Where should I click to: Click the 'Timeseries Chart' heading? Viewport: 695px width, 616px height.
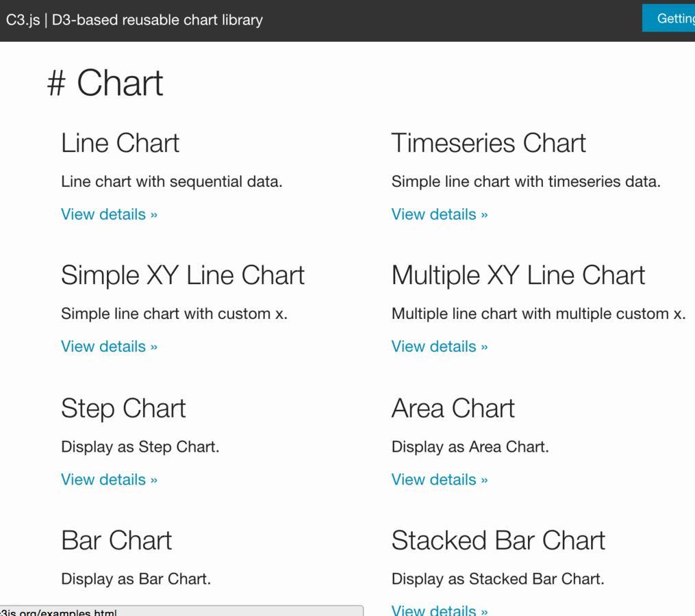[488, 143]
